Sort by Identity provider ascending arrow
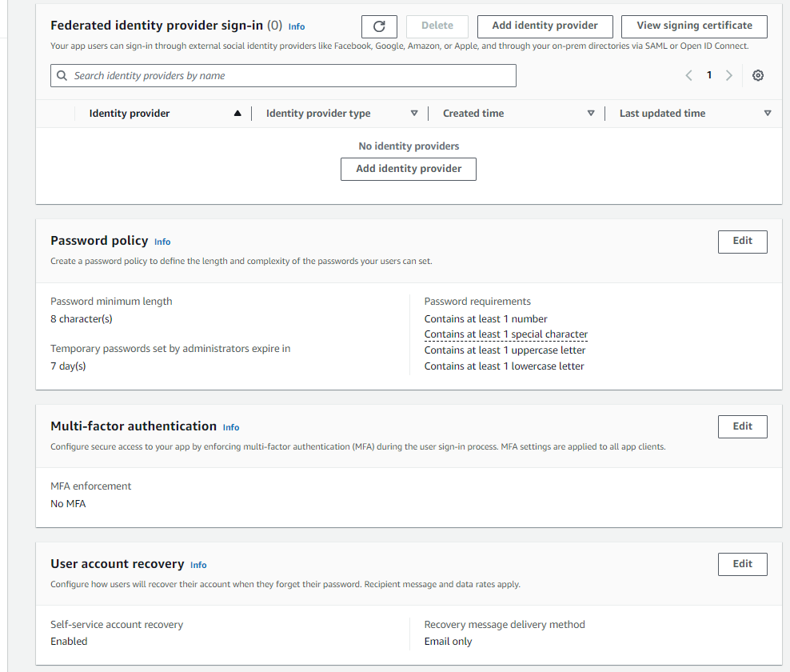This screenshot has height=672, width=790. (237, 114)
